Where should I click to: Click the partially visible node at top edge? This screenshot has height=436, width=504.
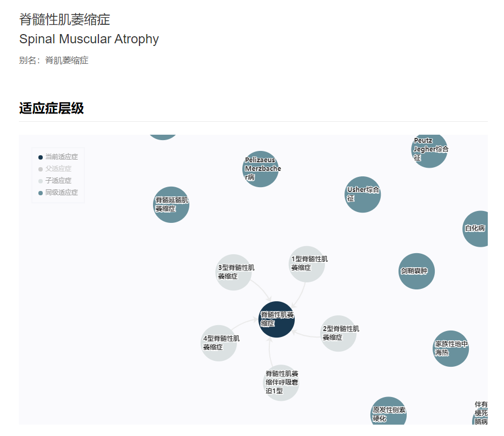click(x=162, y=136)
